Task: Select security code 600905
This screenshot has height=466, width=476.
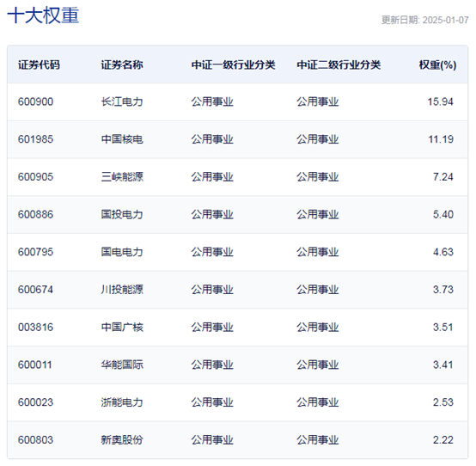Action: [35, 177]
